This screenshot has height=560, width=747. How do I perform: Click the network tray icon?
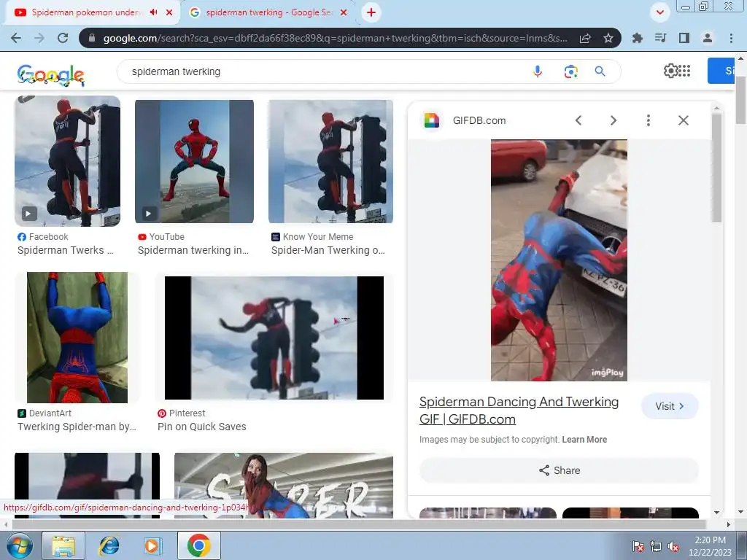656,546
